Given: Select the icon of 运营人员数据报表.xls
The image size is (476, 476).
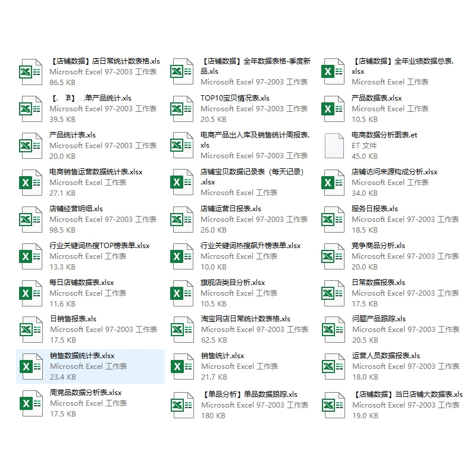Looking at the screenshot, I should (334, 367).
